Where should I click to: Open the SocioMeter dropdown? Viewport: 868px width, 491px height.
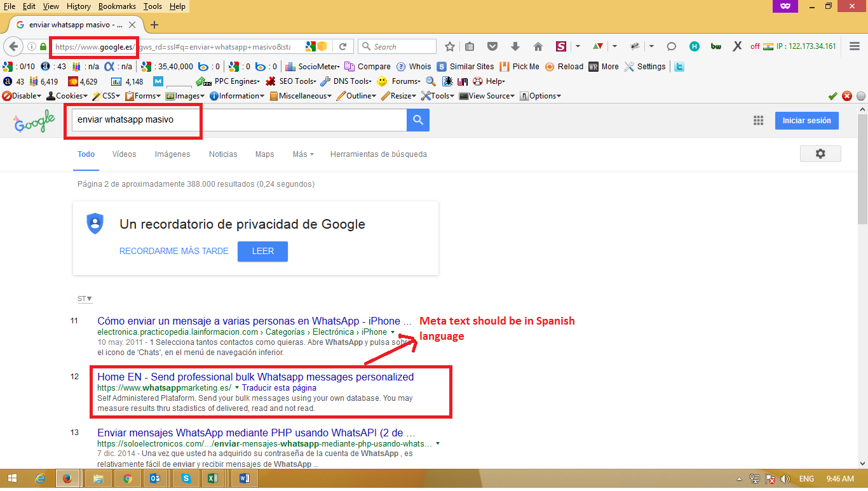(313, 67)
